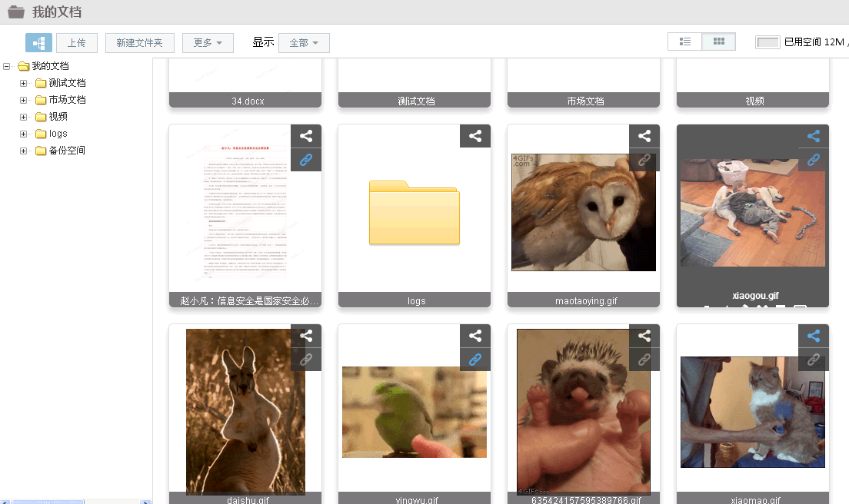Expand the 测试文档 tree node
Viewport: 849px width, 504px height.
pos(23,83)
